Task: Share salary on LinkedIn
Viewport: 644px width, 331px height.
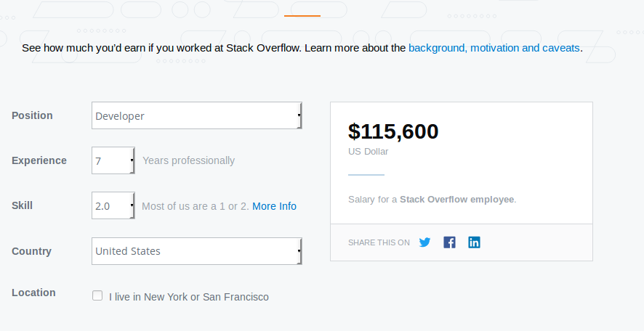Action: (x=474, y=242)
